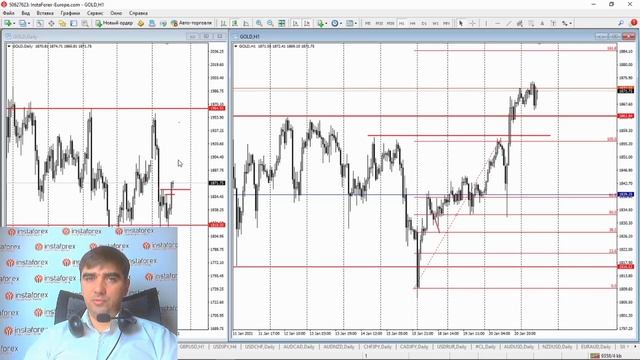Screen dimensions: 640x360
Task: Select the W1 timeframe button
Action: pos(436,23)
